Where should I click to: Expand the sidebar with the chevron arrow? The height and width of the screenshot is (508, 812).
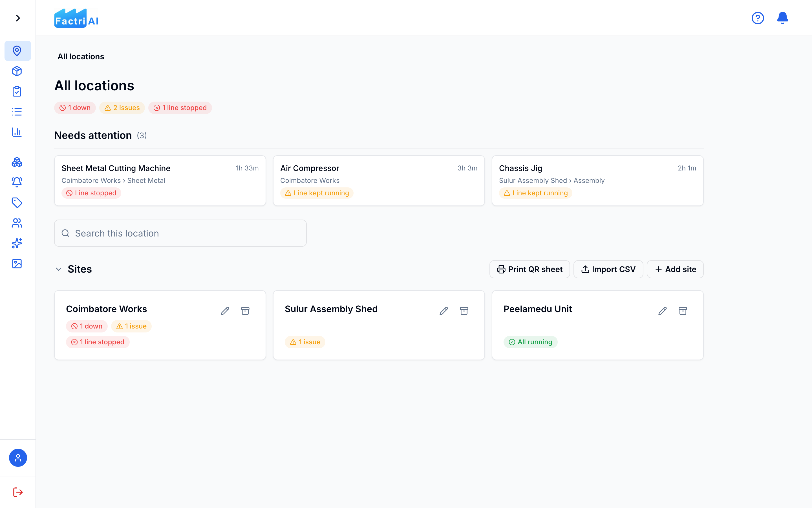[x=18, y=18]
